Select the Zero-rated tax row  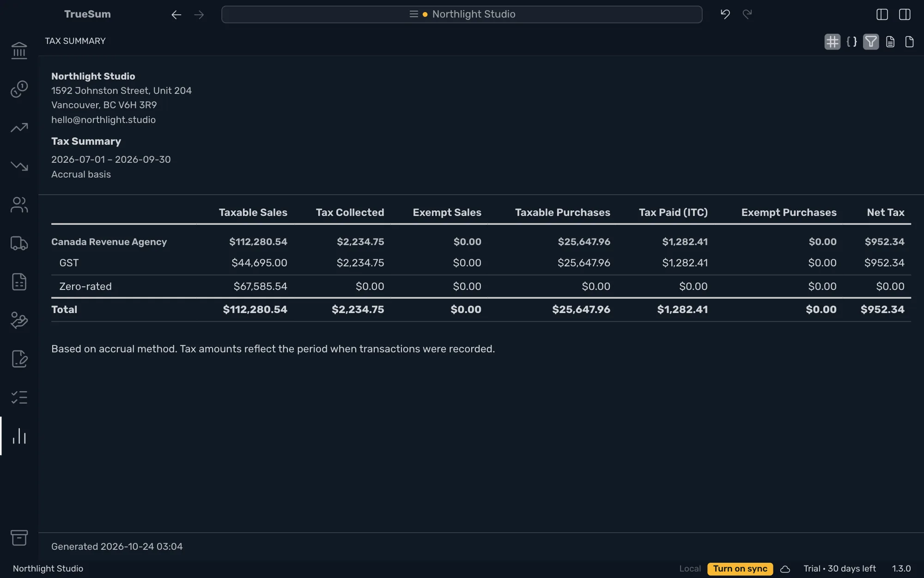[481, 286]
